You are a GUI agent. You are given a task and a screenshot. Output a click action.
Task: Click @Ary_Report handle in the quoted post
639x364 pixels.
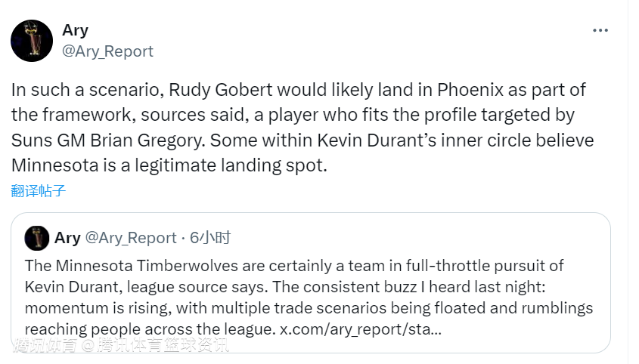(x=130, y=238)
